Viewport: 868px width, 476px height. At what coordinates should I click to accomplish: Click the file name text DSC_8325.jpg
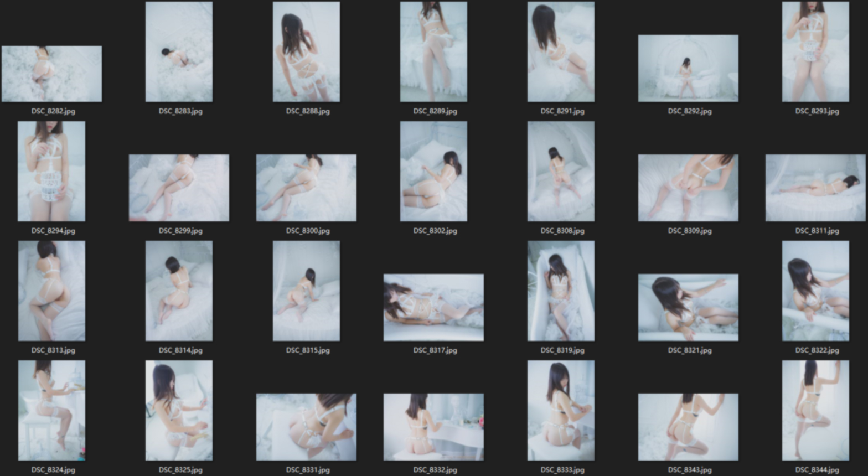tap(180, 470)
